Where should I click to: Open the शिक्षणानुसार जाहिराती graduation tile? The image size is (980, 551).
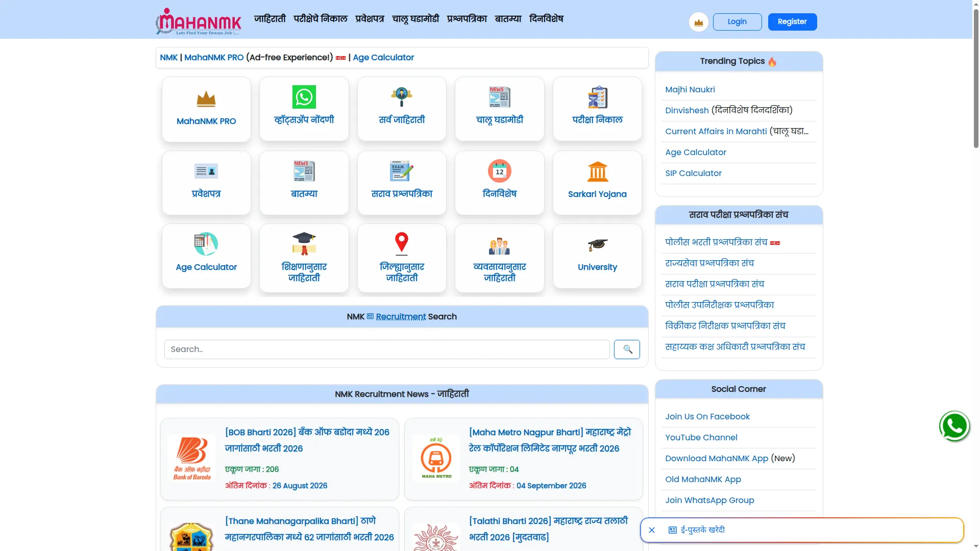(x=304, y=258)
